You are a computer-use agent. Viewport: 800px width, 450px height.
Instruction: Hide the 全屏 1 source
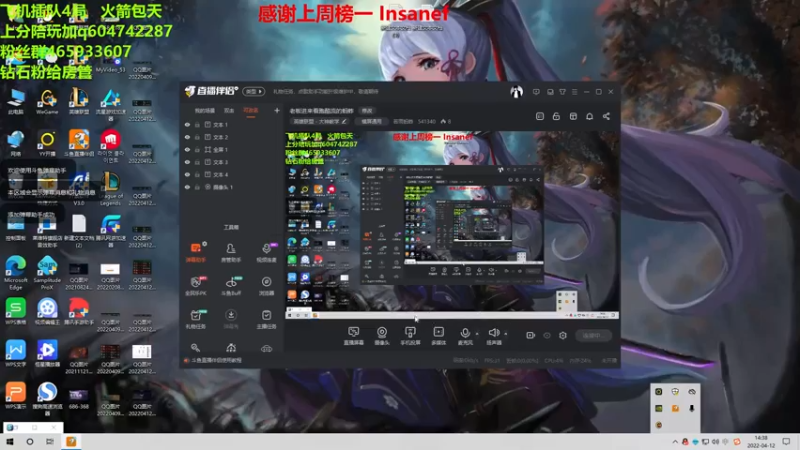(x=187, y=149)
